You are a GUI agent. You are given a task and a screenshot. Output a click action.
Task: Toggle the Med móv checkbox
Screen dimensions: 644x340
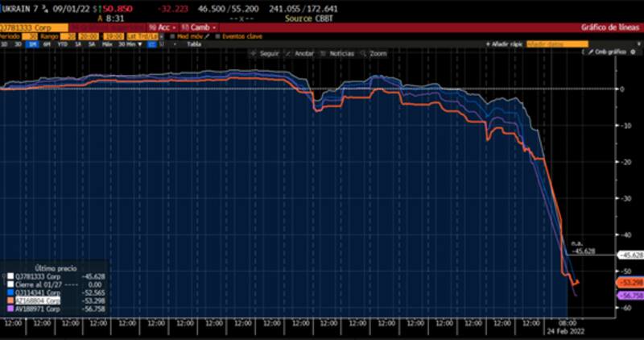[x=172, y=36]
